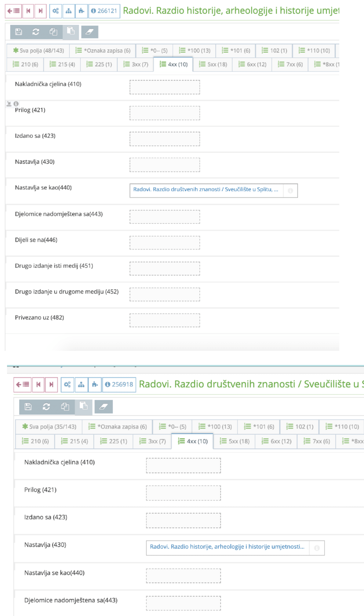Click info icon in Nastavlja se kao(440) field
This screenshot has height=616, width=364.
[x=290, y=191]
